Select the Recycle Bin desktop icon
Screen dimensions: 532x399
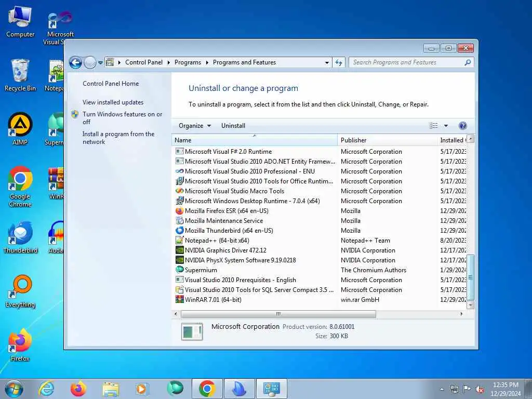20,75
